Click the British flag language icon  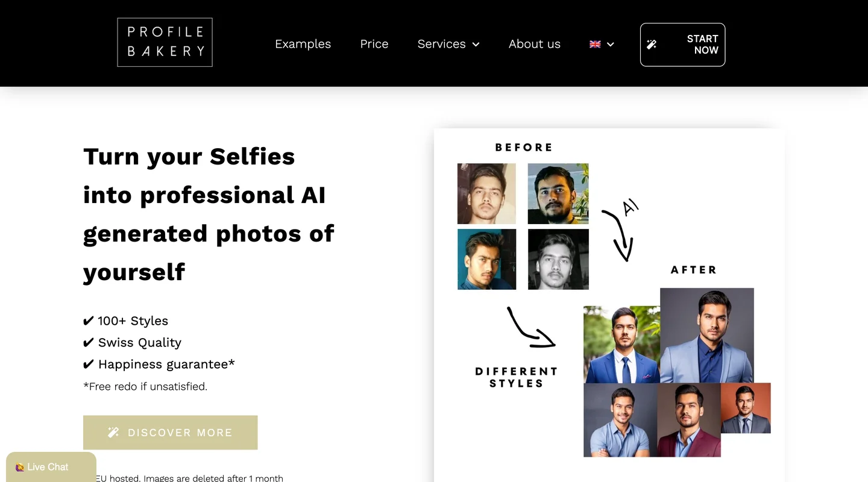595,44
